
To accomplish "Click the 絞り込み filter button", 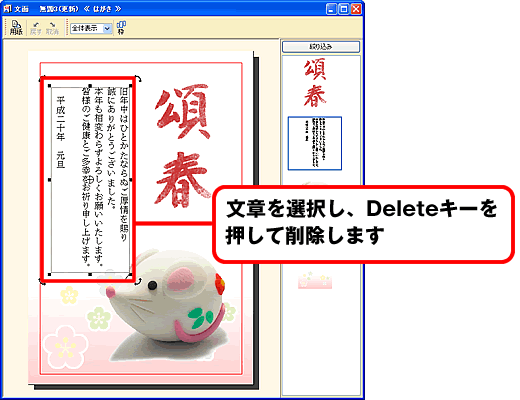I will click(321, 47).
